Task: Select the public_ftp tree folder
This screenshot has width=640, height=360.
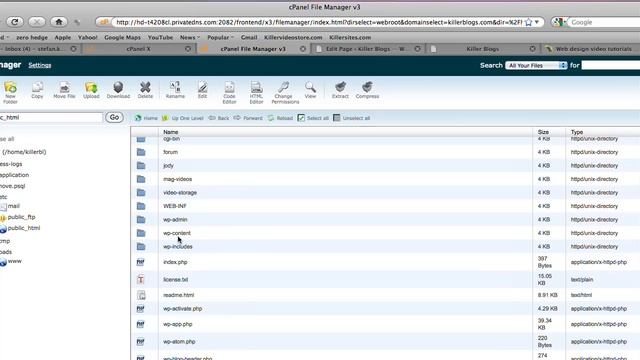Action: click(21, 217)
